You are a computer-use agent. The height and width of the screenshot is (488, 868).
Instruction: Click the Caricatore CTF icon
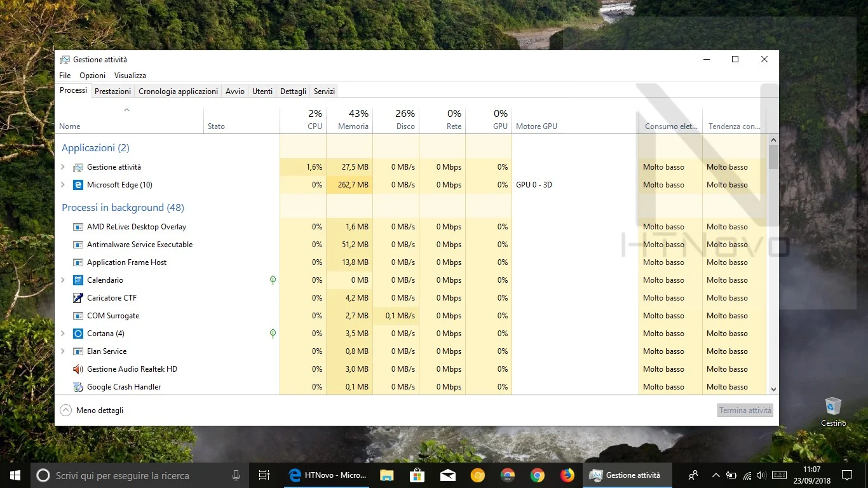click(x=78, y=298)
